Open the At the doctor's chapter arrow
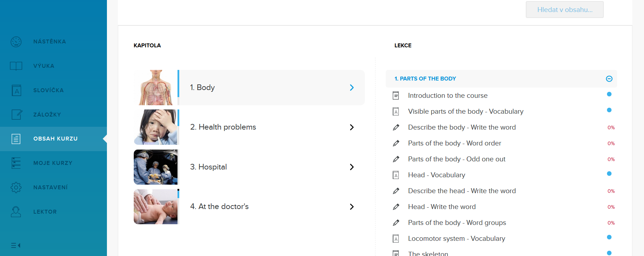The image size is (644, 256). (x=351, y=207)
